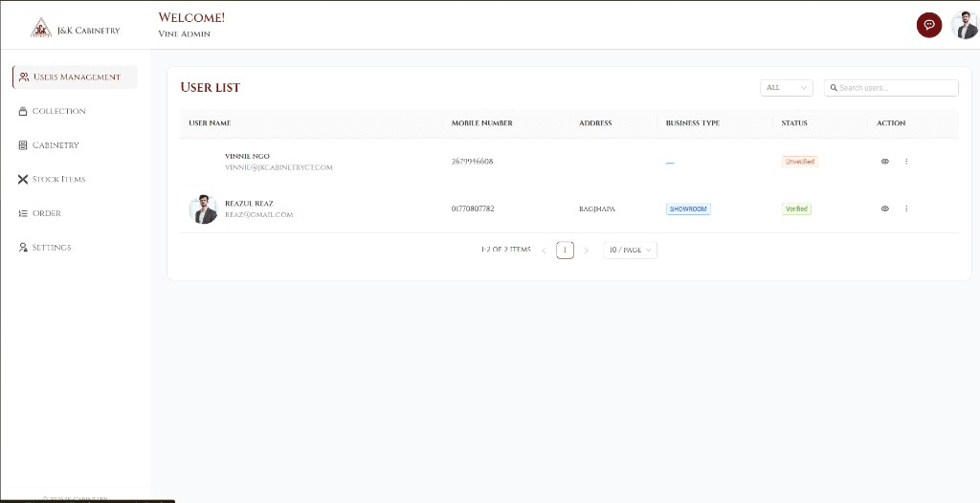Screen dimensions: 980x503
Task: Open more actions for Vinnie Ngo
Action: [x=906, y=162]
